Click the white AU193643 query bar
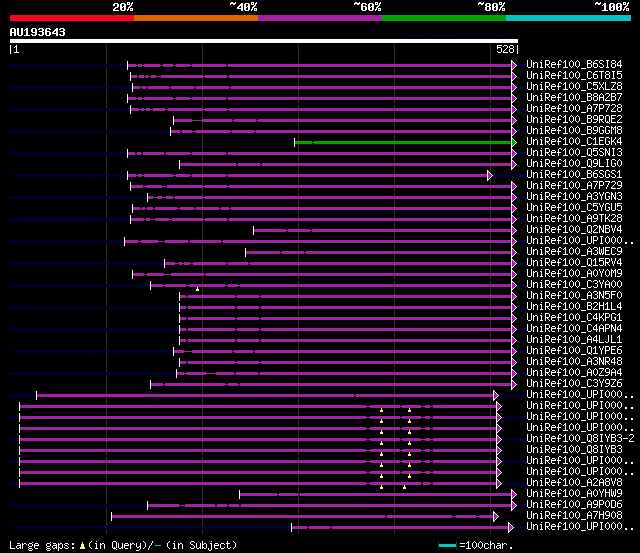Viewport: 640px width, 553px height. click(264, 41)
